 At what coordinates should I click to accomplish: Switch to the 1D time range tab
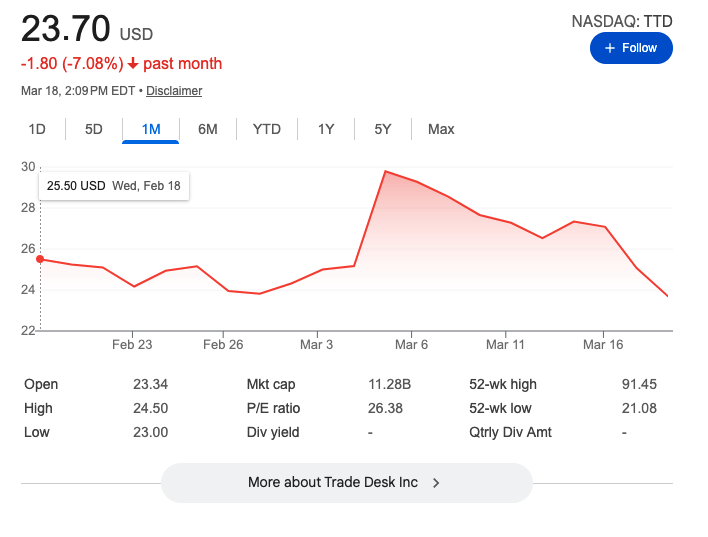pos(37,129)
